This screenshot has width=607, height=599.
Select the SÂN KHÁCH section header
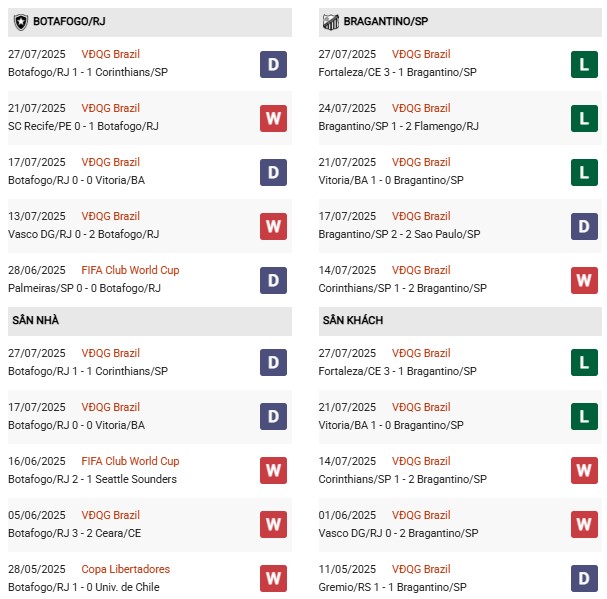coord(353,320)
